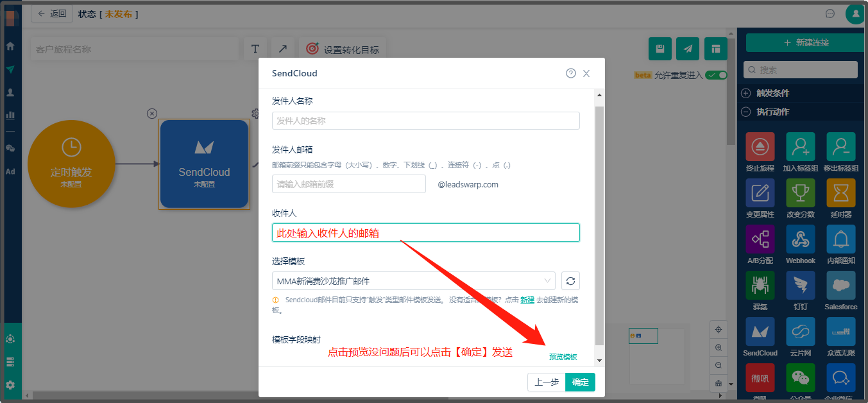Click the server stack icon in sidebar
Viewport: 868px width, 403px height.
click(x=10, y=362)
